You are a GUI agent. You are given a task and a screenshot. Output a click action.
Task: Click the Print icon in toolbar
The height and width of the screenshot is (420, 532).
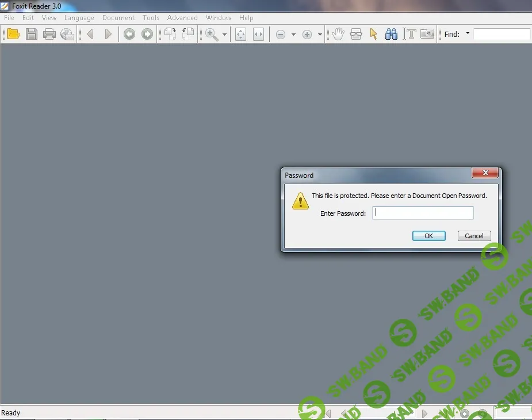click(x=49, y=35)
